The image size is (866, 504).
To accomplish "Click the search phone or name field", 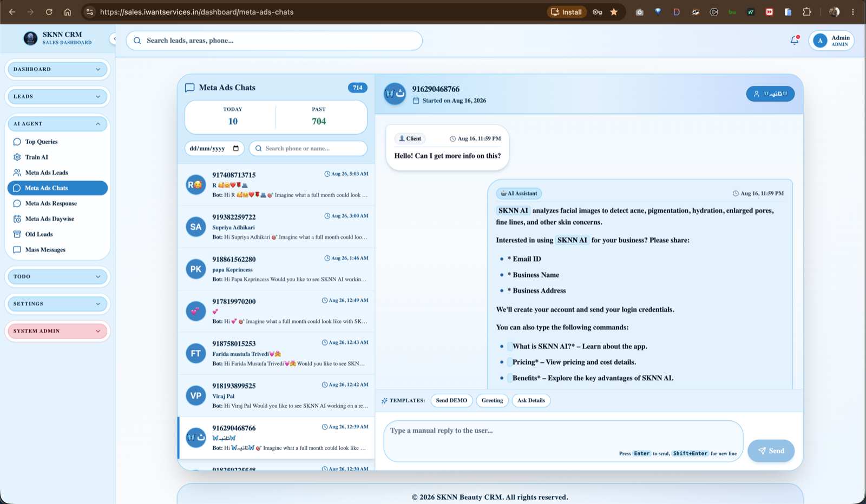I will [308, 148].
